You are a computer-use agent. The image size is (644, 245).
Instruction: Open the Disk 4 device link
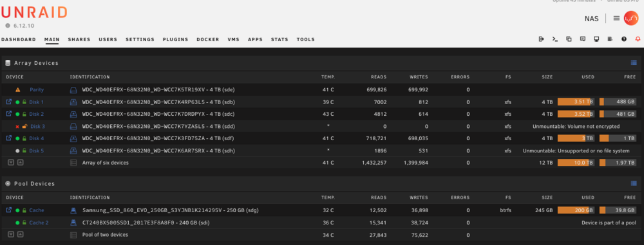click(36, 138)
